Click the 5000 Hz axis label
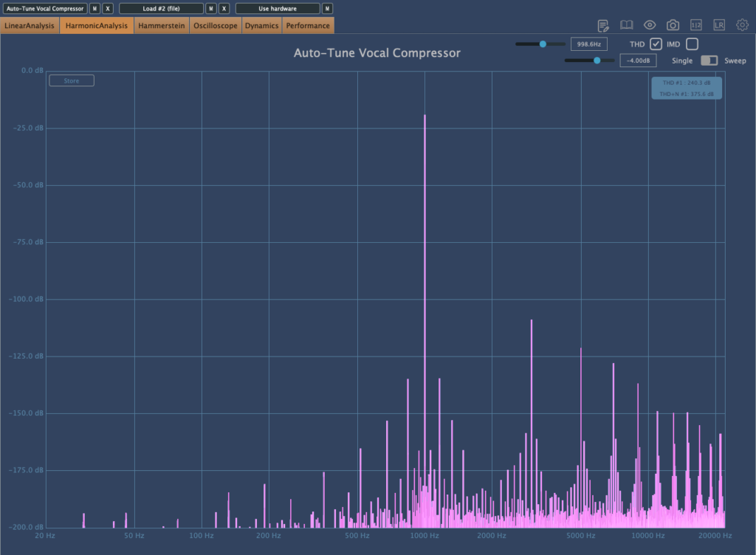Viewport: 756px width, 555px height. point(580,536)
